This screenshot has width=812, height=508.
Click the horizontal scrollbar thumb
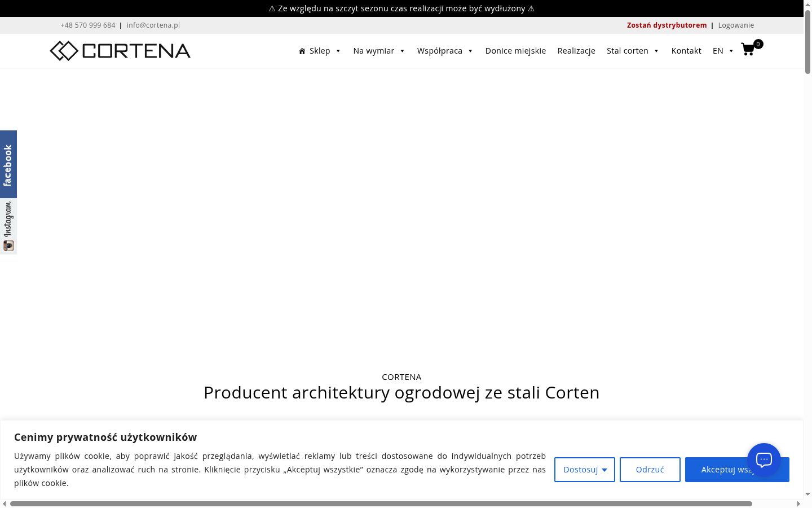381,503
